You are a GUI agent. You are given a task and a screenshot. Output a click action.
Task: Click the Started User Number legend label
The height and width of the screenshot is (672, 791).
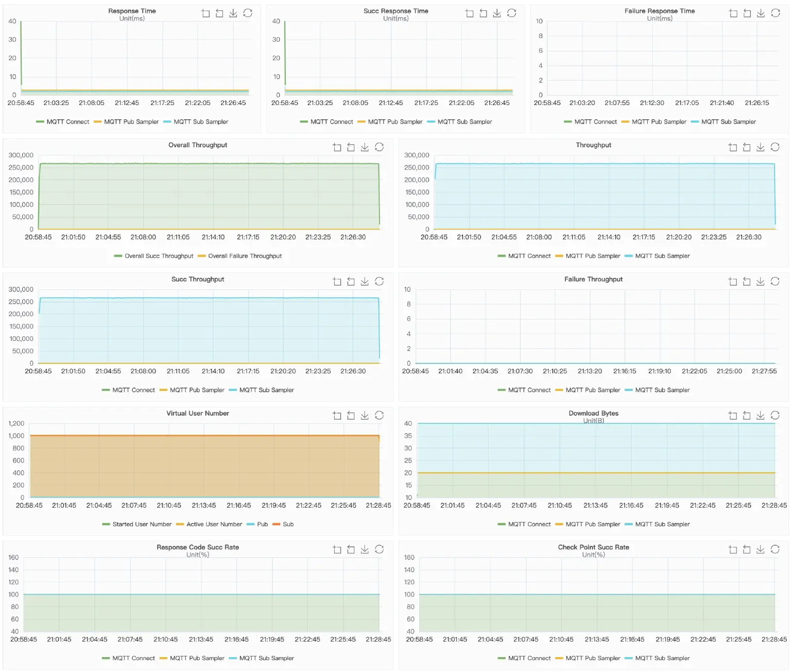(x=142, y=524)
